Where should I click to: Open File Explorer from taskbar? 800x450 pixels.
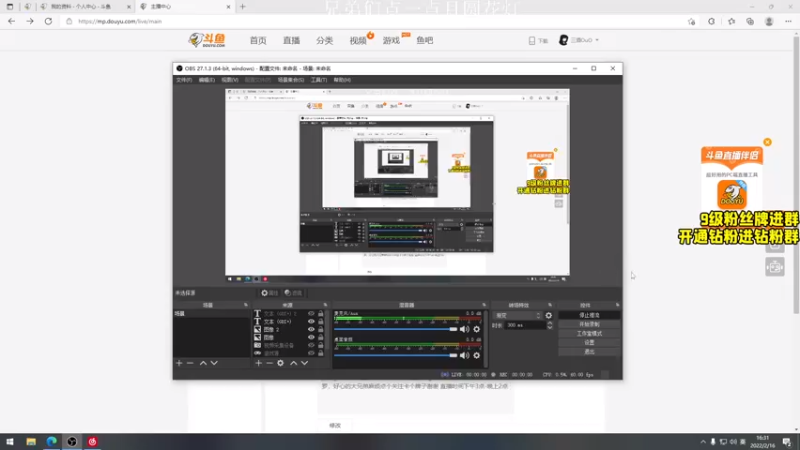[31, 442]
